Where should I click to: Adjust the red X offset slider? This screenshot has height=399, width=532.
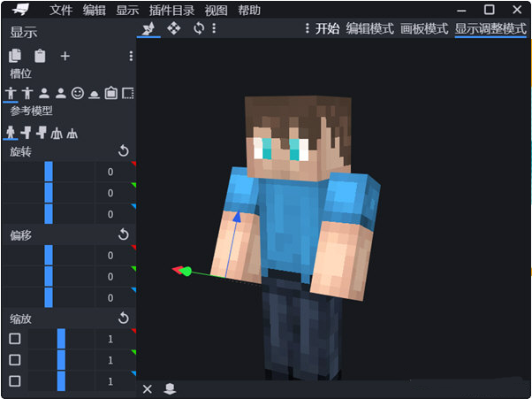pos(49,255)
